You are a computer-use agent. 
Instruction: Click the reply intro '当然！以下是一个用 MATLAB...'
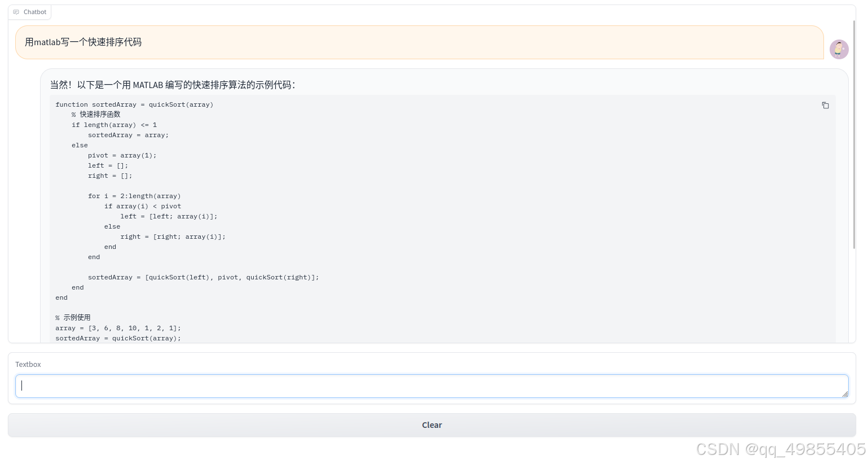pos(173,85)
